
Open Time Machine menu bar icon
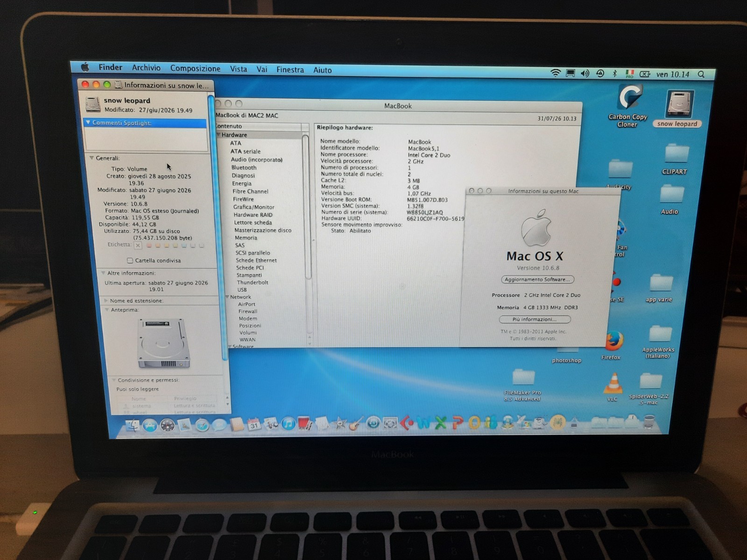click(x=600, y=74)
